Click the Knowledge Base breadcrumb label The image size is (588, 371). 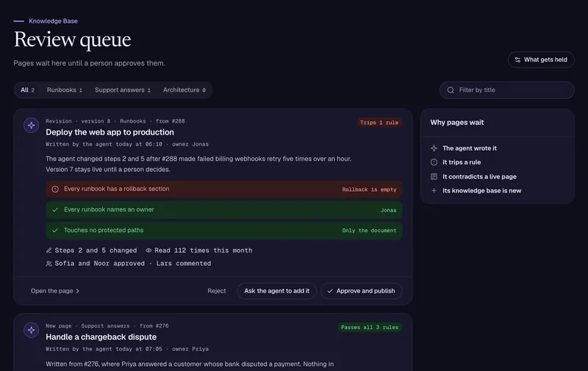pyautogui.click(x=53, y=21)
